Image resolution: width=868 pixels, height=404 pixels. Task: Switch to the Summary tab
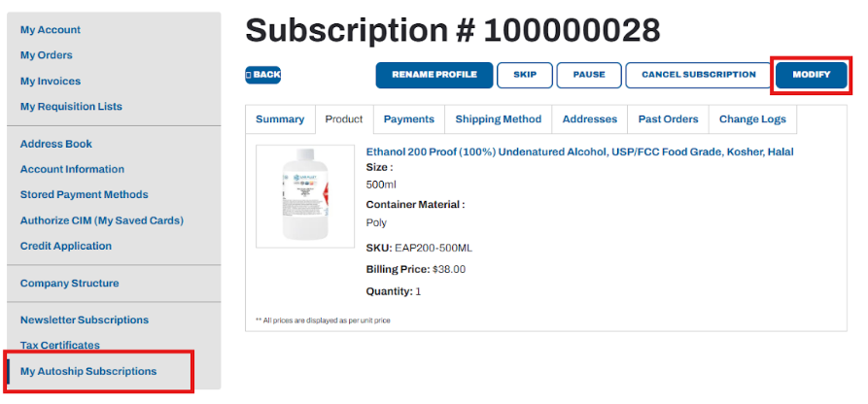pos(280,119)
